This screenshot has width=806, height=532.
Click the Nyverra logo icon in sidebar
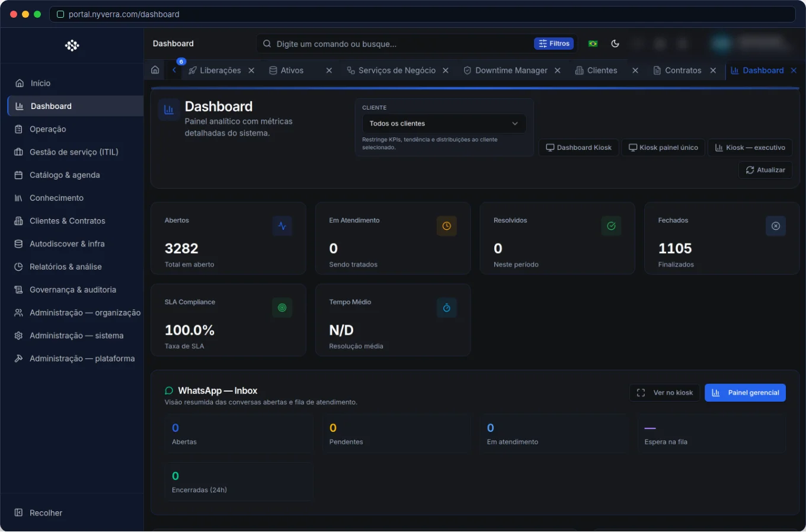pyautogui.click(x=72, y=46)
